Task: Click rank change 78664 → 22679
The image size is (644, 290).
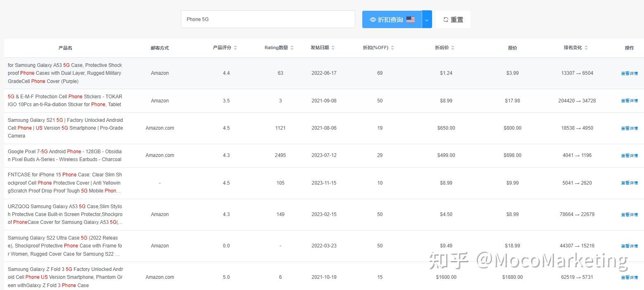Action: (577, 214)
